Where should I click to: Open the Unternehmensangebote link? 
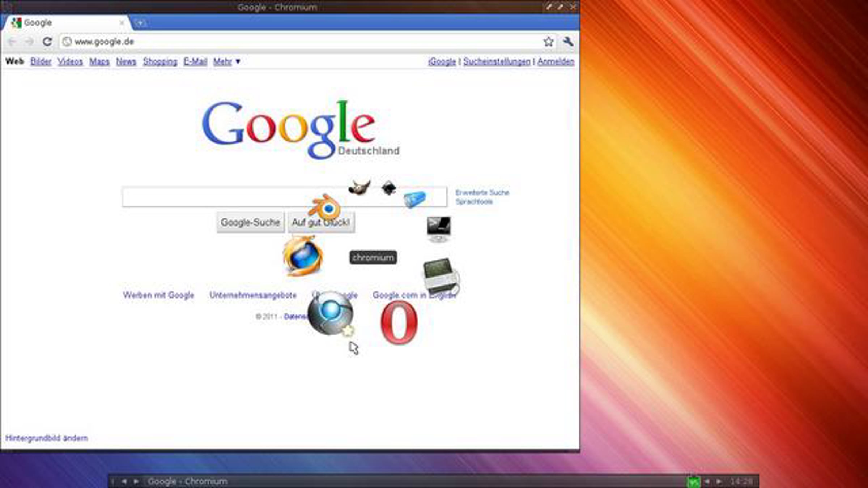coord(253,295)
